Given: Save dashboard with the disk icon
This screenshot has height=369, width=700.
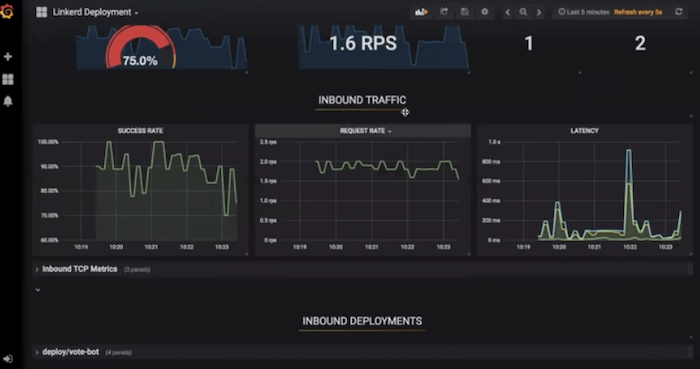Looking at the screenshot, I should point(464,12).
